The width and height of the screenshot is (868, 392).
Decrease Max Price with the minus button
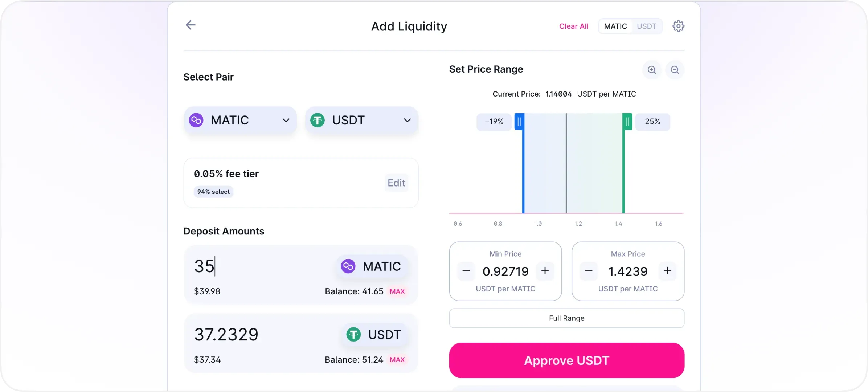589,271
